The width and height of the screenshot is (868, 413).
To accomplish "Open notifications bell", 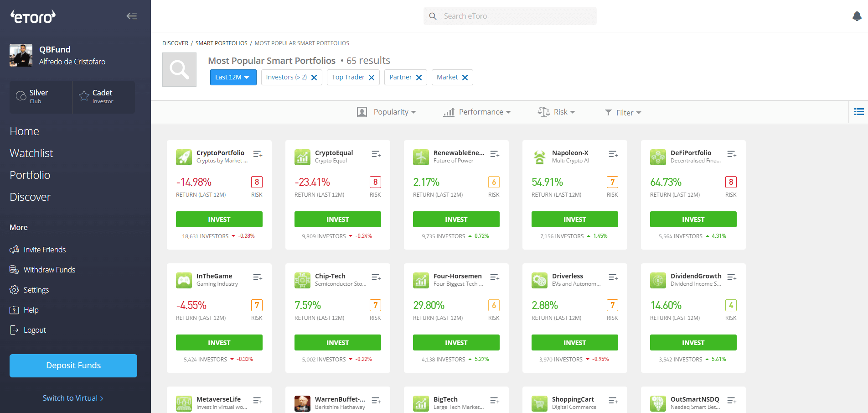I will coord(857,16).
